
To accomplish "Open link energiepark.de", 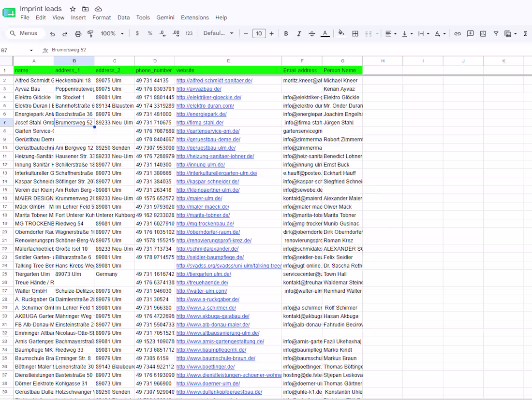I will point(202,114).
